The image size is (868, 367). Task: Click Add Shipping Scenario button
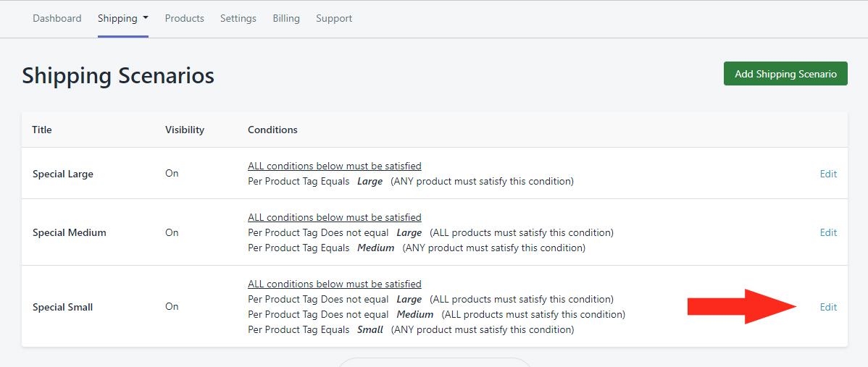click(785, 74)
